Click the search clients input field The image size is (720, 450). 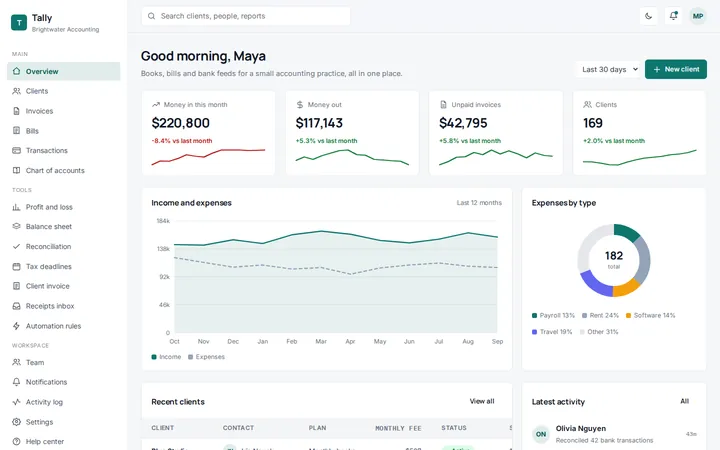click(246, 16)
